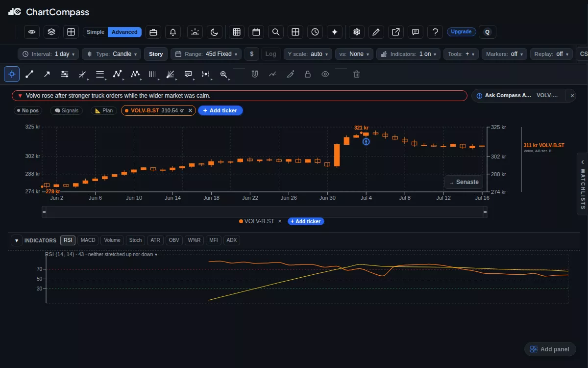
Task: Open the Y scale auto dropdown
Action: point(308,54)
